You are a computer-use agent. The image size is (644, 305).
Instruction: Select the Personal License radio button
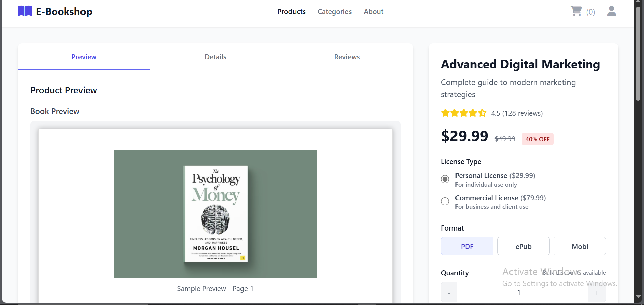(x=445, y=179)
